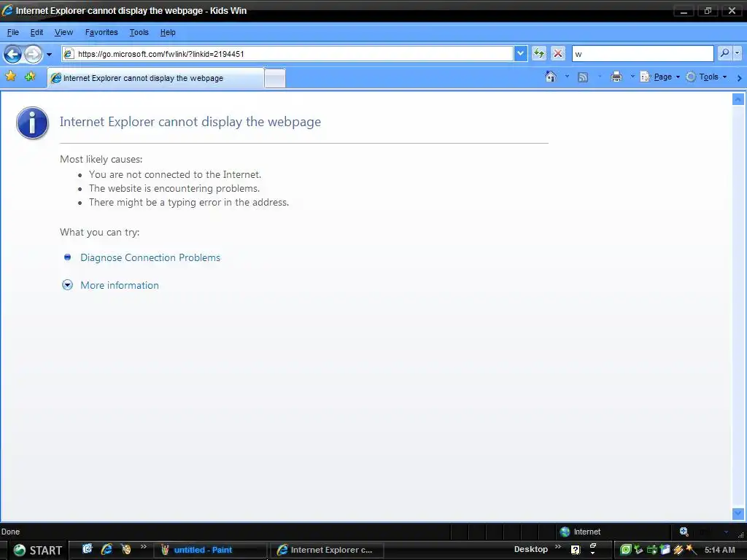The width and height of the screenshot is (747, 560).
Task: Open the recent pages dropdown beside Forward
Action: pos(49,54)
